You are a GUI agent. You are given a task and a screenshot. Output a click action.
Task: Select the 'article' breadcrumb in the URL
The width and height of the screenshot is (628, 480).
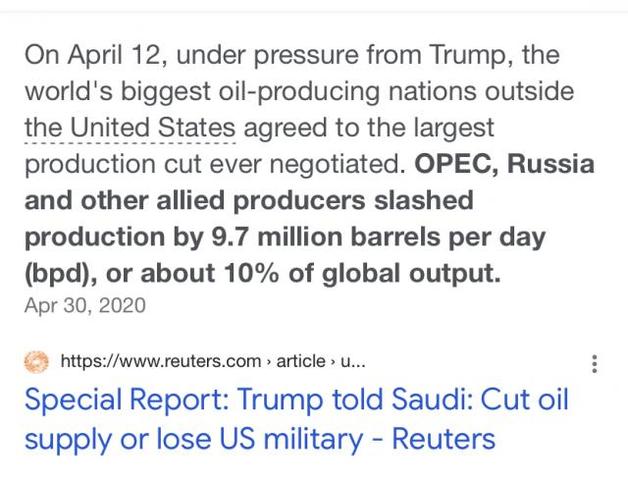click(x=300, y=361)
